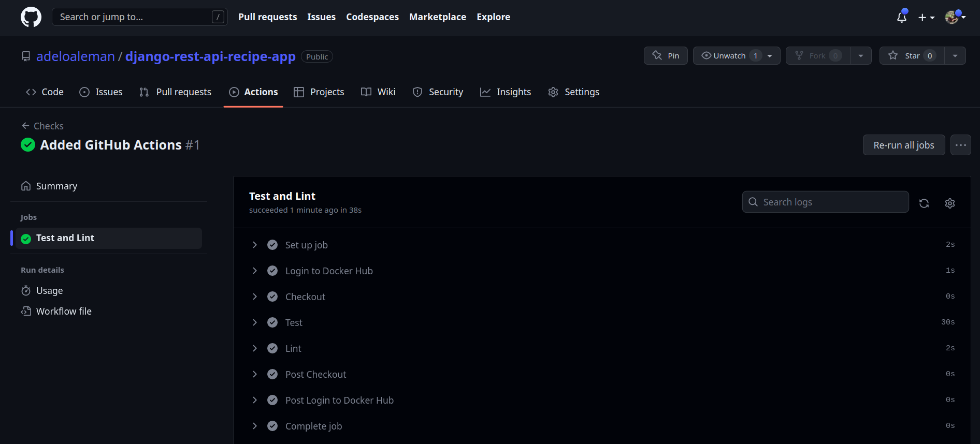Open log settings gear icon
980x444 pixels.
(949, 203)
